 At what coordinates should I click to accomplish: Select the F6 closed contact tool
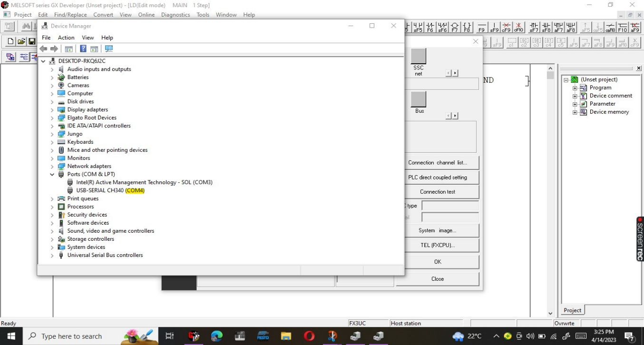[x=430, y=27]
